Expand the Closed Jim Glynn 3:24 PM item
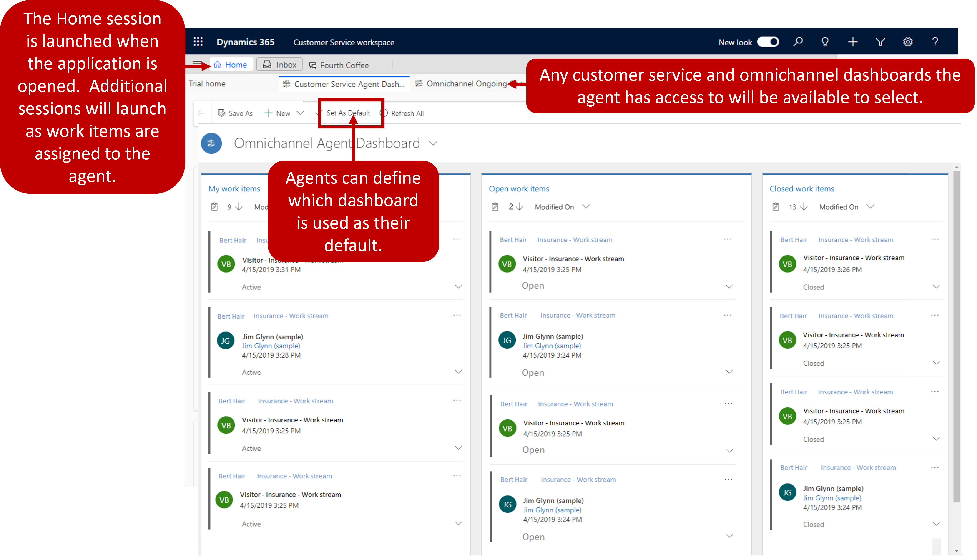Viewport: 977px width, 560px height. pyautogui.click(x=937, y=524)
